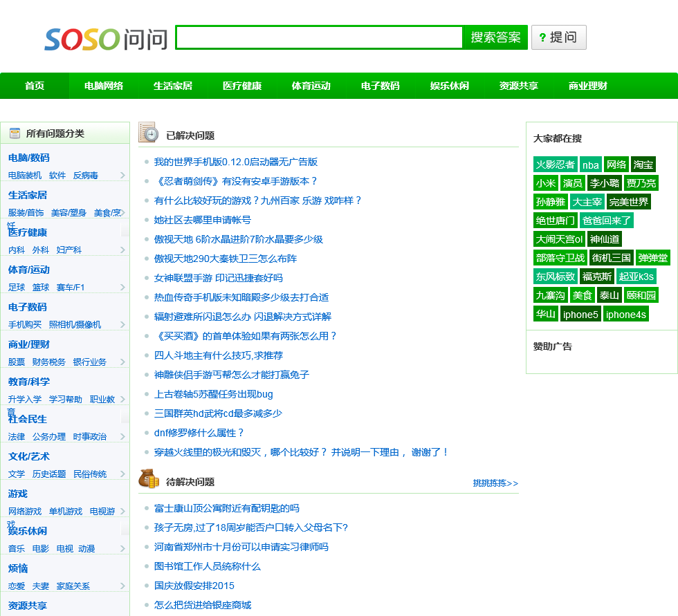Click the clock icon beside 已解决问题

[x=148, y=132]
